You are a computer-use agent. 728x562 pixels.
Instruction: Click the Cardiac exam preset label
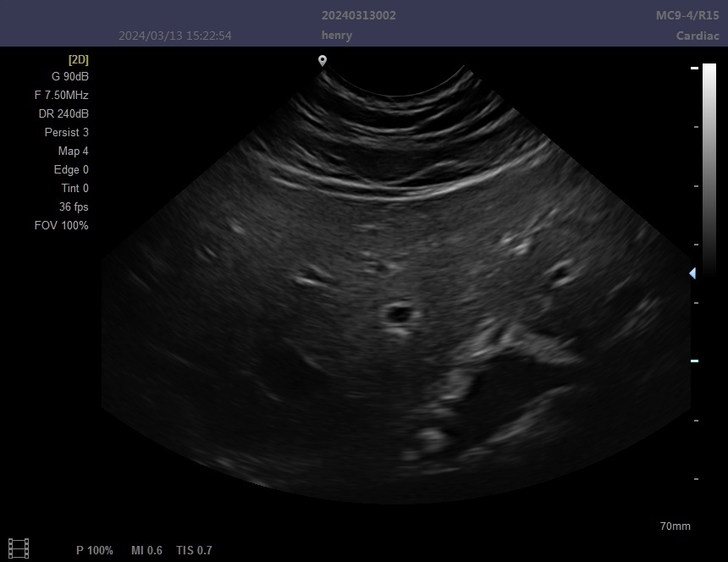698,36
